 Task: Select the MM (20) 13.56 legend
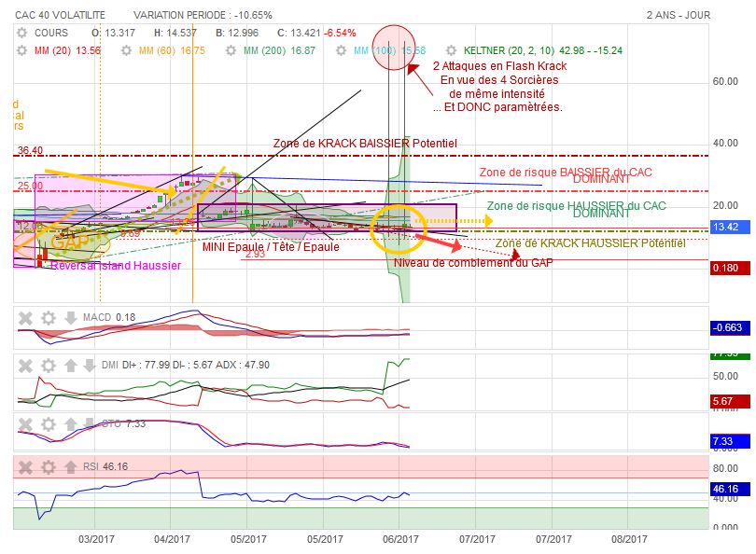point(67,50)
